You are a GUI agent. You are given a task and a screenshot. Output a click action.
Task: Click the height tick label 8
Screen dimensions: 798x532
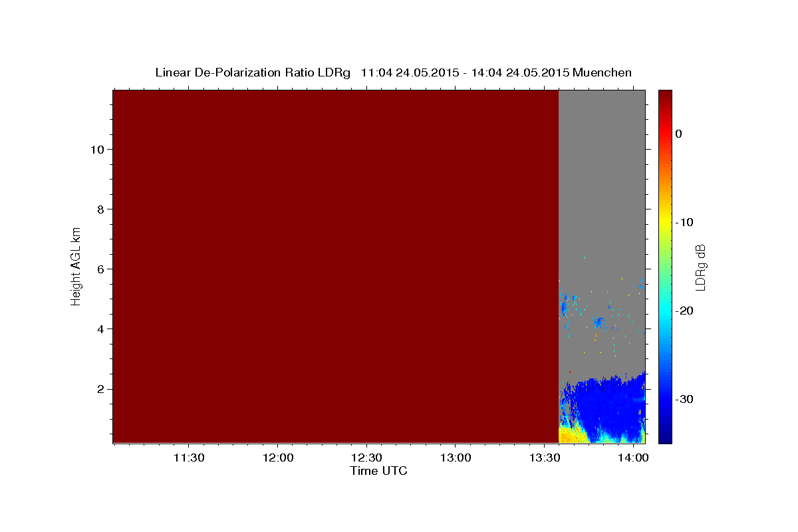99,209
